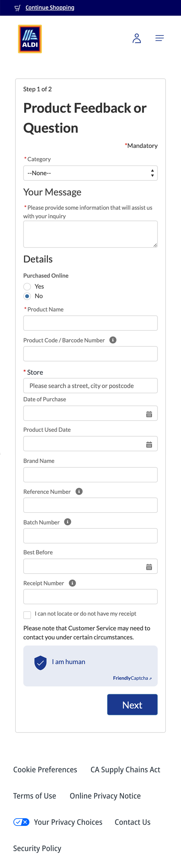Select No for Purchased Online
181x868 pixels.
[x=27, y=296]
